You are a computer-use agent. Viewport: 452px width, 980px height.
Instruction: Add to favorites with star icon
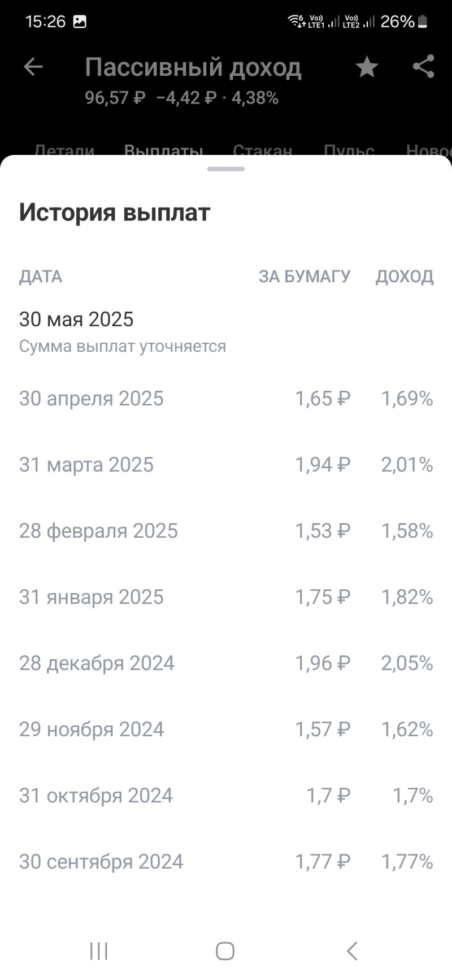(x=367, y=67)
